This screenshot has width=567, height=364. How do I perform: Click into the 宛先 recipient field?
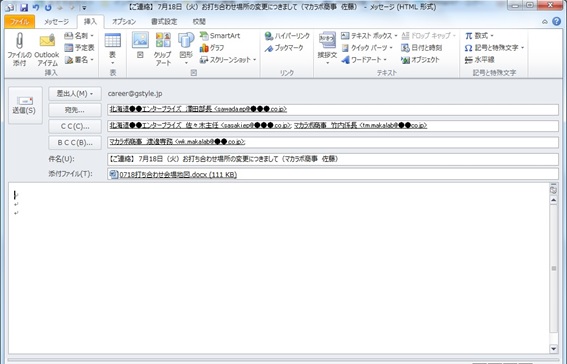[333, 110]
